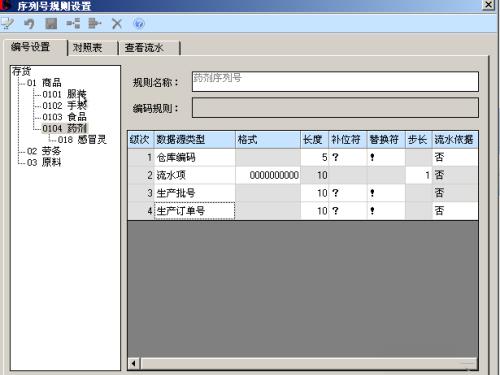Image resolution: width=500 pixels, height=375 pixels.
Task: Click the add-row toolbar icon
Action: 73,24
